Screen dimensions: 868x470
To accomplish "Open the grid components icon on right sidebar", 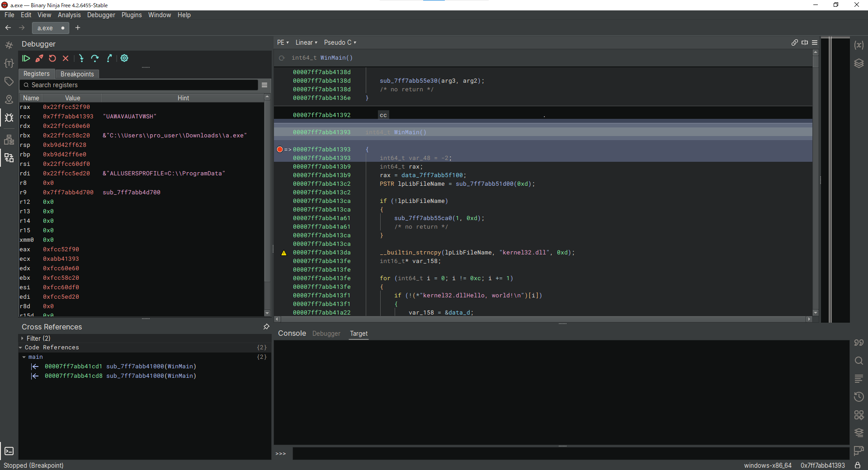I will (x=859, y=415).
